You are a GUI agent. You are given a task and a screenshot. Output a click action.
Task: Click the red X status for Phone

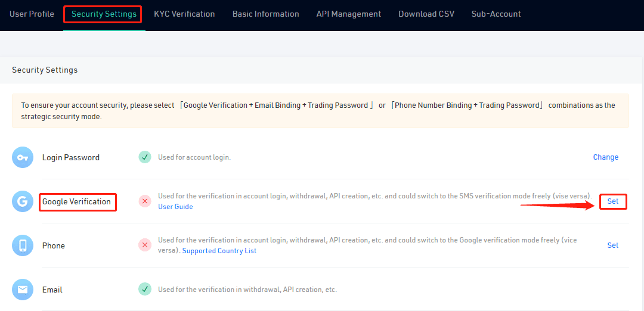tap(144, 245)
